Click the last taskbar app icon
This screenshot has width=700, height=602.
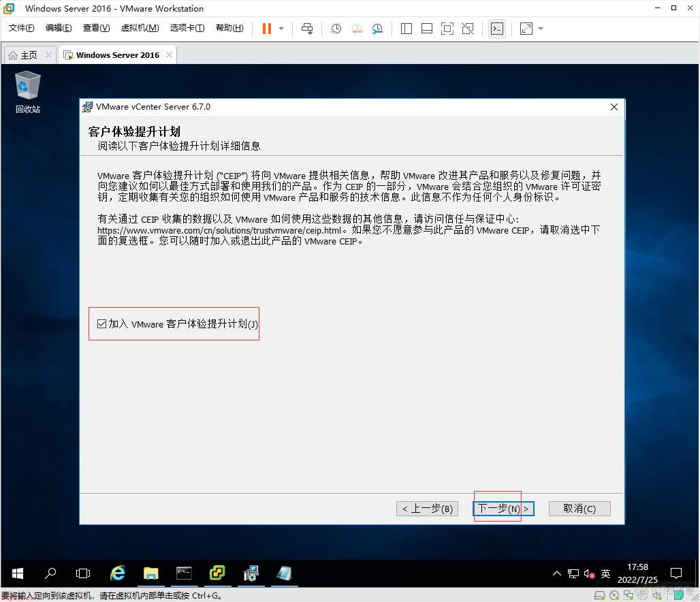coord(284,573)
